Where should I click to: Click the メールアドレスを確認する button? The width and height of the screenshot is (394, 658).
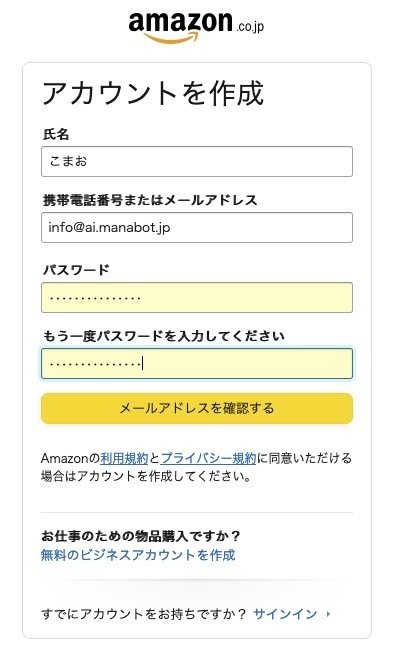point(197,408)
